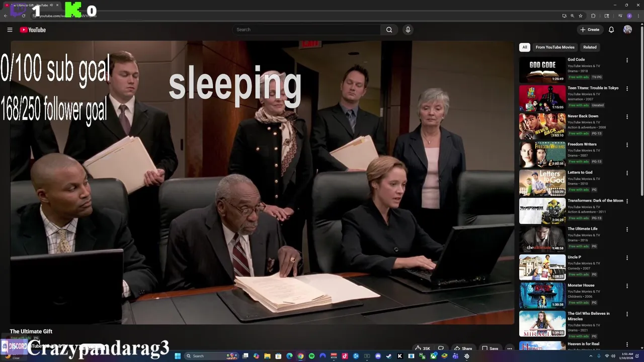Click the browser address bar URL
This screenshot has width=644, height=362.
(68, 16)
